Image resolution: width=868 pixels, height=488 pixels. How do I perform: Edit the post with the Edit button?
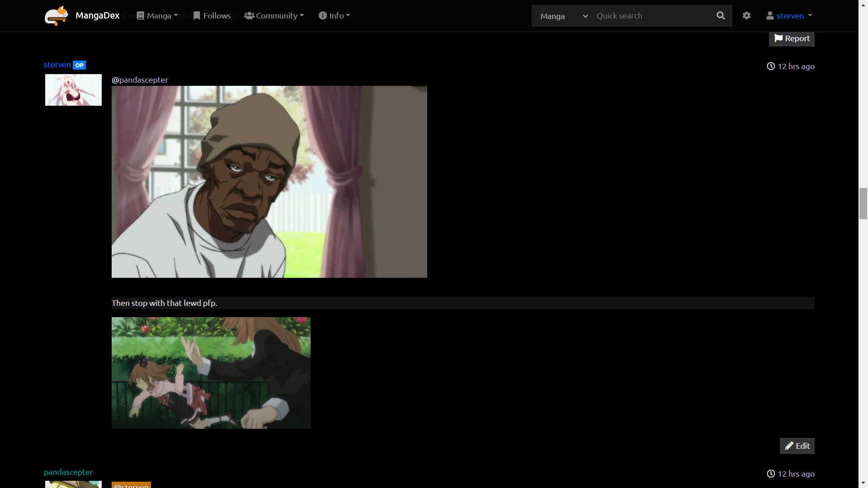(797, 446)
